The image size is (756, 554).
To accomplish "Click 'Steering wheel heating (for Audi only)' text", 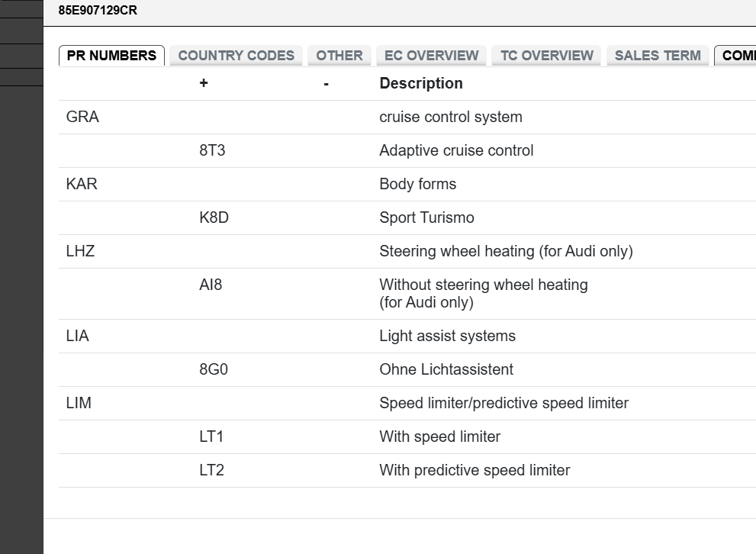I will (x=507, y=251).
